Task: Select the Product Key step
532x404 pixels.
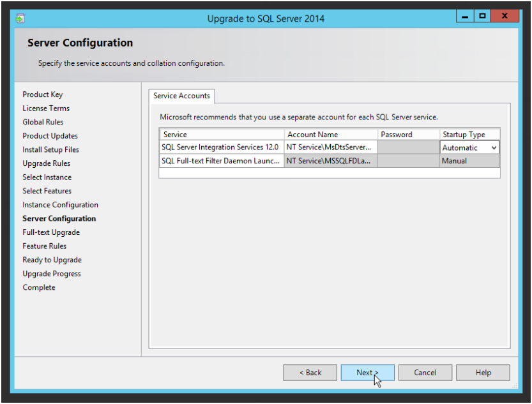Action: (43, 94)
